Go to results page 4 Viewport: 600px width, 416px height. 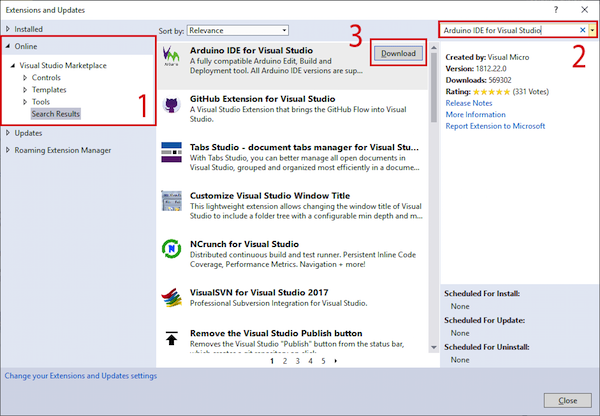click(310, 361)
